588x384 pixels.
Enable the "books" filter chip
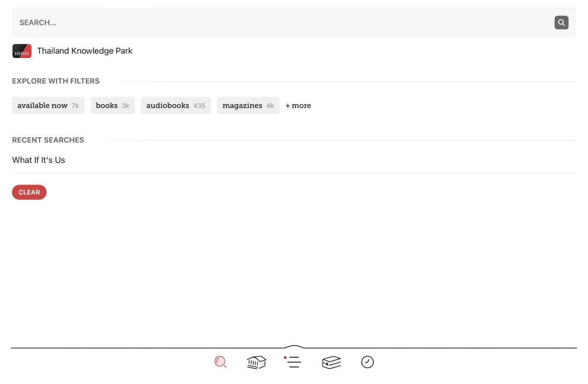click(113, 106)
